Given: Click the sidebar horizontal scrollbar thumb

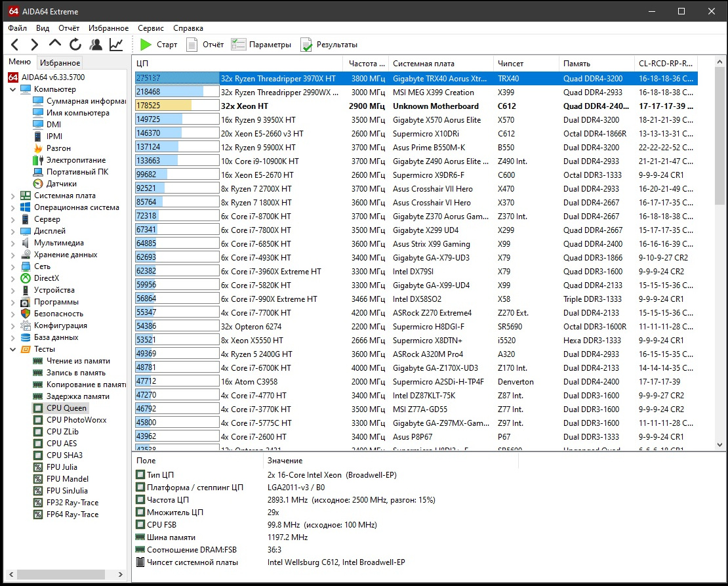Looking at the screenshot, I should click(x=62, y=574).
